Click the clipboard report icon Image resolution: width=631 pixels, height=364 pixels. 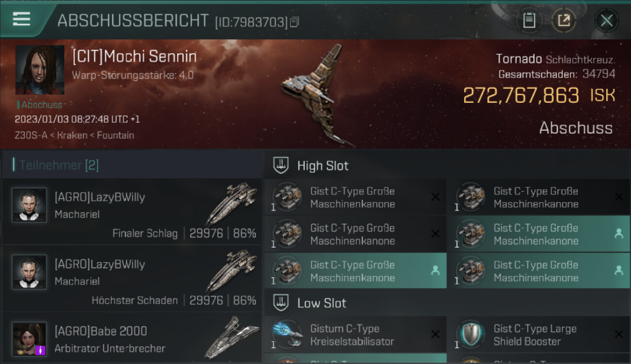point(529,20)
